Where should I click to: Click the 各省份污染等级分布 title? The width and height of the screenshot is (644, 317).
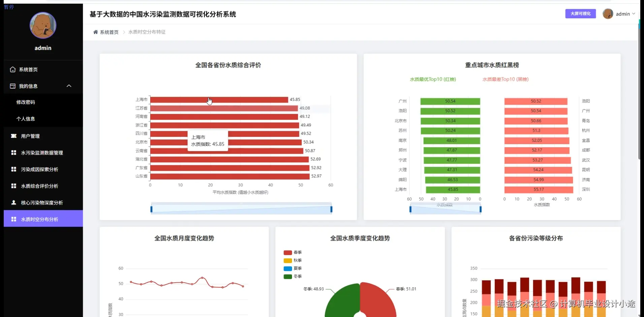click(536, 238)
